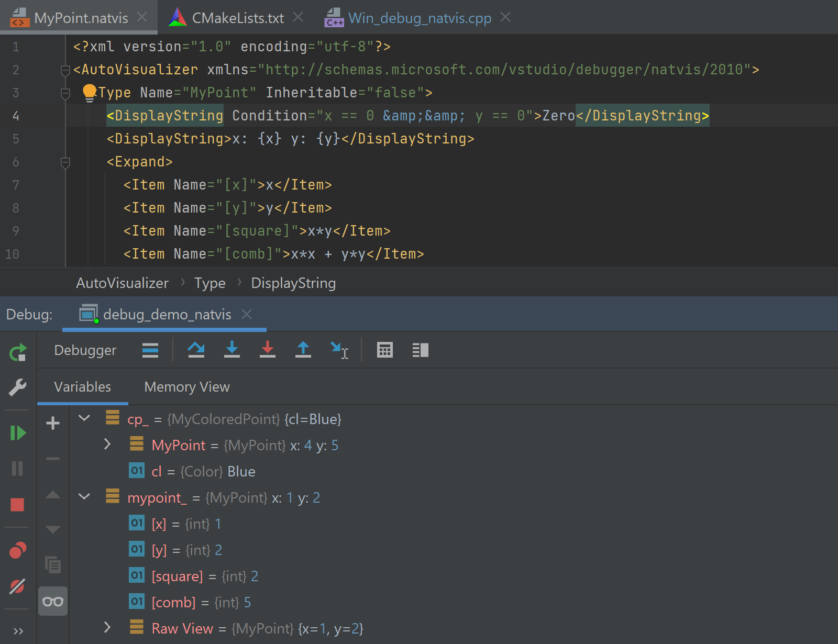Click the Step Over debugger icon
Screen dimensions: 838x644
pos(196,350)
